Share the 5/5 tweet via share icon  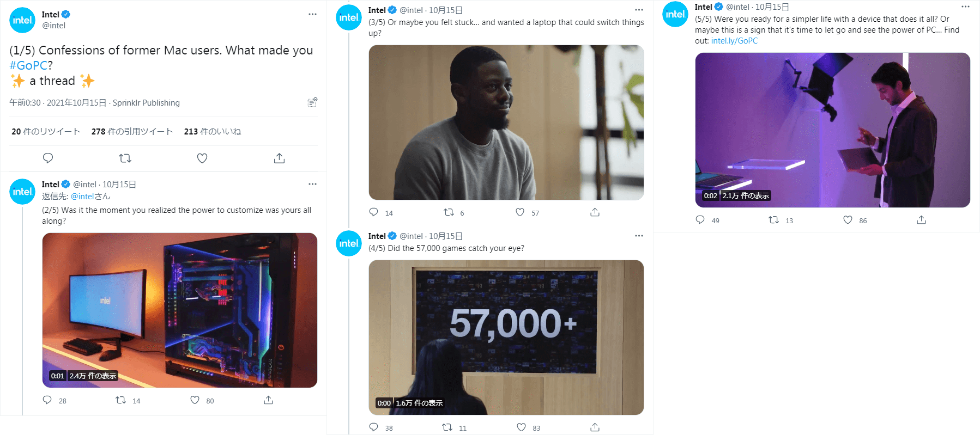(x=921, y=220)
